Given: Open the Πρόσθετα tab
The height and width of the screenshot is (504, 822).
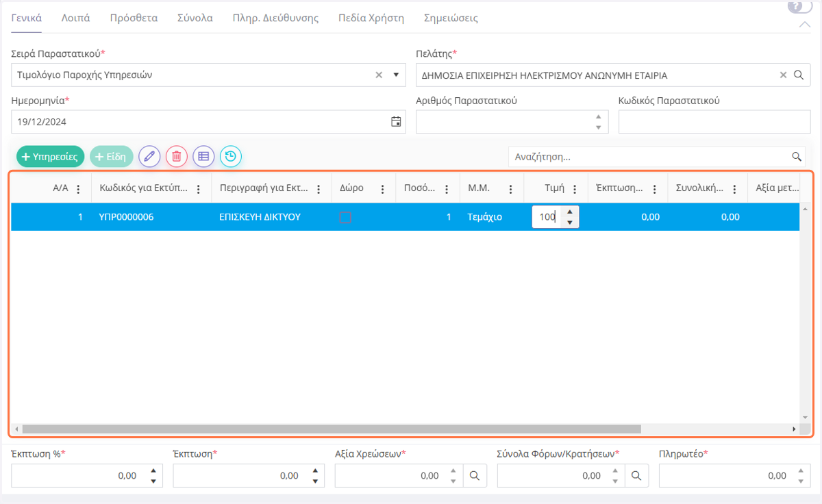Looking at the screenshot, I should (134, 18).
